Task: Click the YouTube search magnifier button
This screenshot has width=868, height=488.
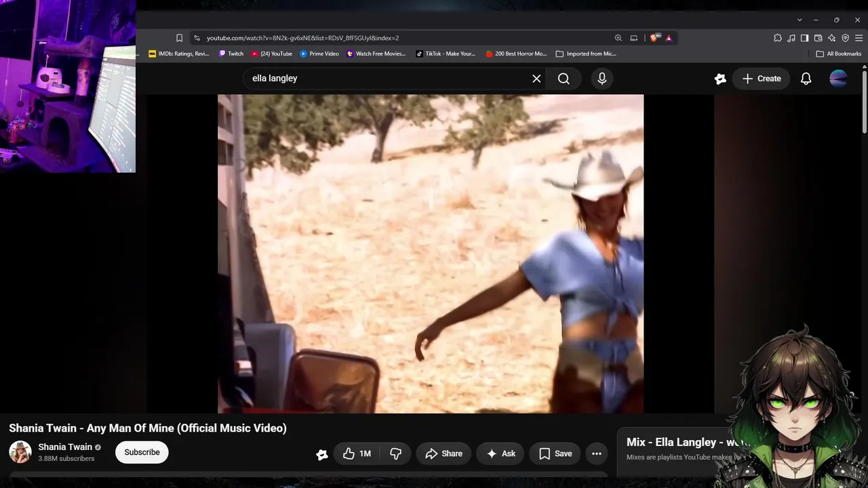Action: [x=564, y=79]
